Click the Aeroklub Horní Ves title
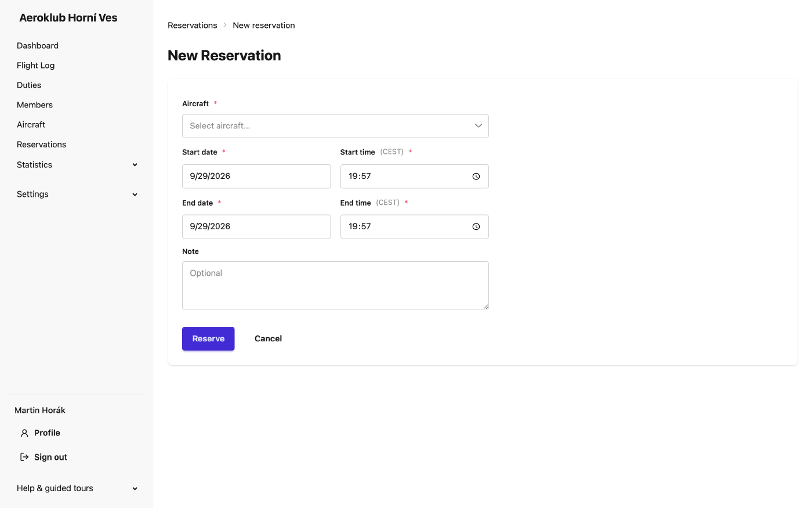The width and height of the screenshot is (812, 508). 68,18
